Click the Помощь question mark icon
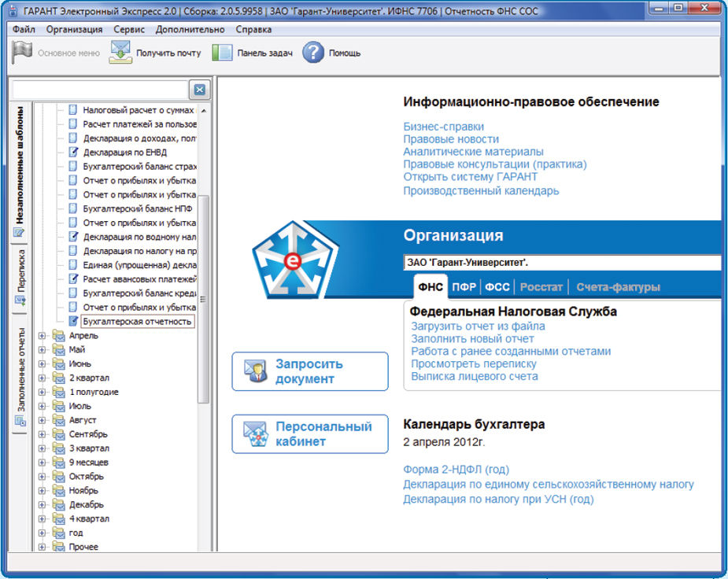Screen dimensions: 728x579 click(313, 53)
